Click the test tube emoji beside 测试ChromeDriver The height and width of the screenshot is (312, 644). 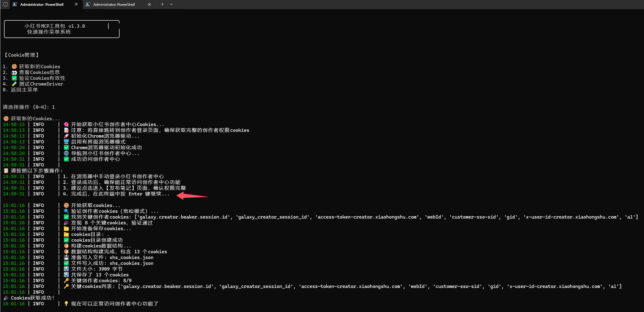14,84
